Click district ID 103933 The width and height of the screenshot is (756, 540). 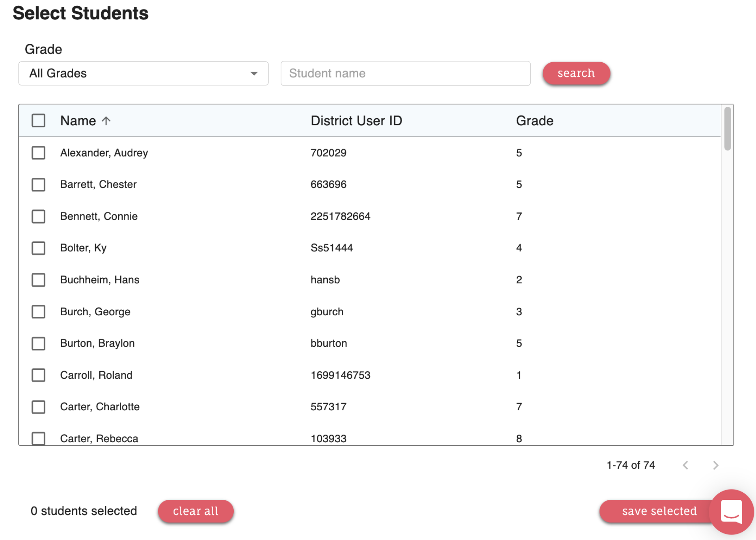tap(328, 439)
